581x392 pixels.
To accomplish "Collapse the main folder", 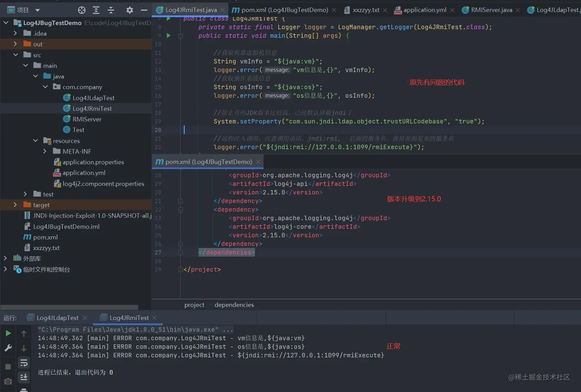I will click(25, 66).
